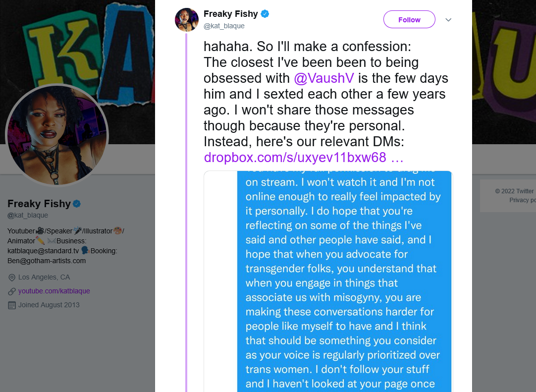
Task: Click the tweet author's small avatar
Action: click(187, 20)
